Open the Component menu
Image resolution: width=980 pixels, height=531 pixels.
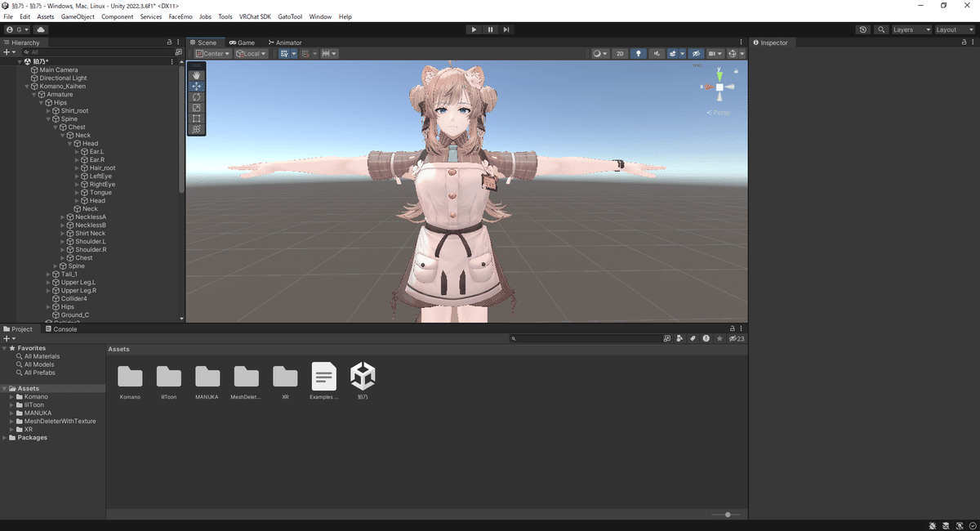coord(118,16)
